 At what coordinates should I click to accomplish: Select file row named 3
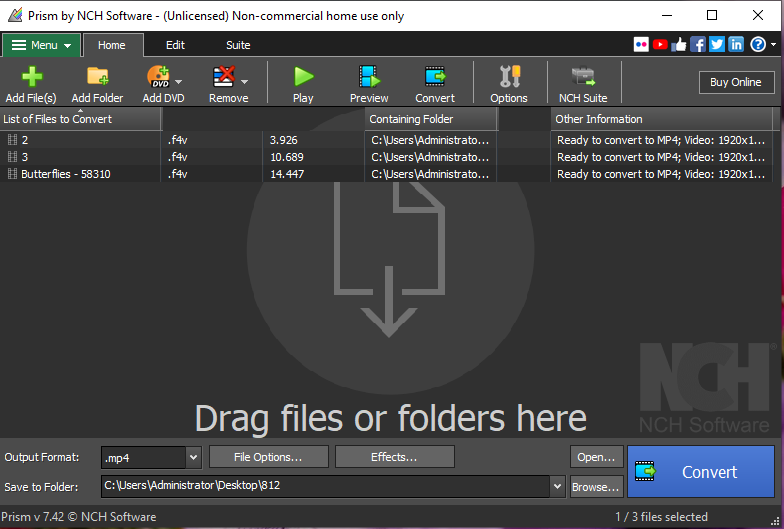tap(390, 157)
